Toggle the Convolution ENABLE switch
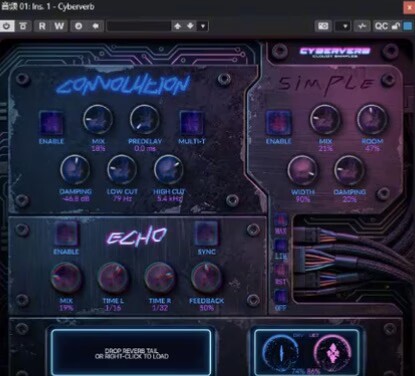 pos(51,123)
